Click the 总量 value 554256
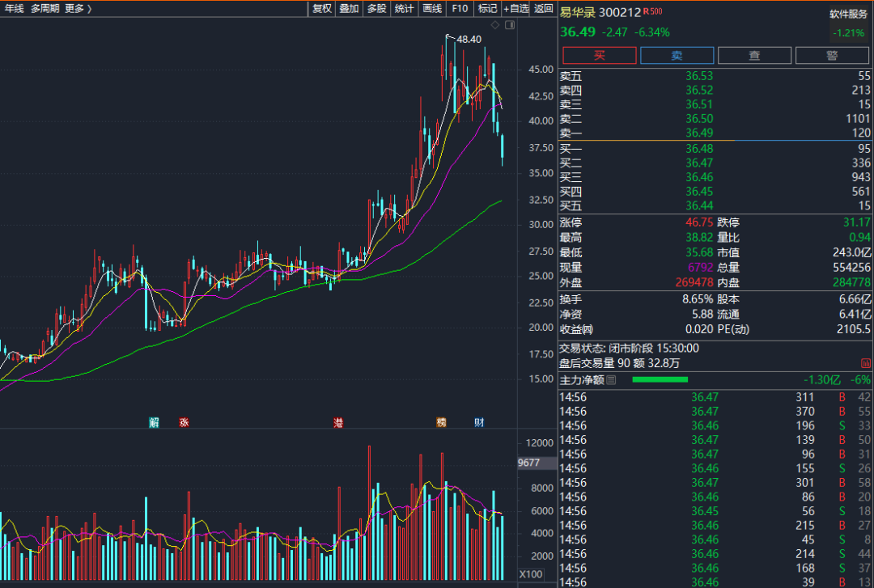The width and height of the screenshot is (874, 588). tap(851, 268)
